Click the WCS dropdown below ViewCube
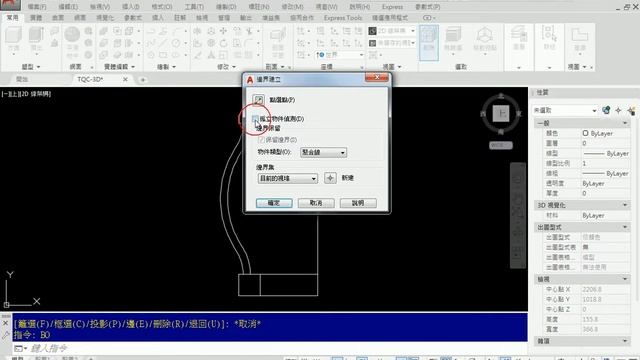Viewport: 640px width, 360px height. coord(501,145)
